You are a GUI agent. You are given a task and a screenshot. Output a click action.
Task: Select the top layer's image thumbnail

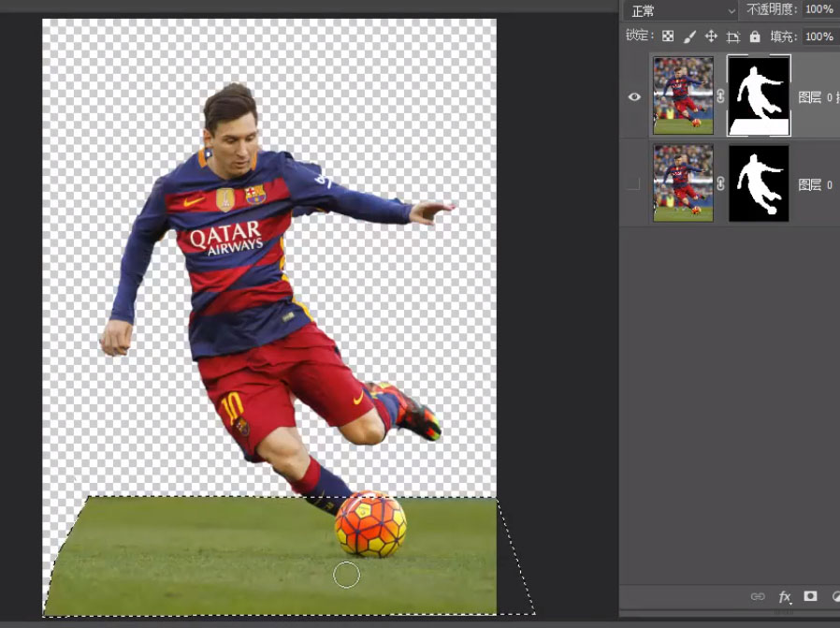pyautogui.click(x=683, y=95)
